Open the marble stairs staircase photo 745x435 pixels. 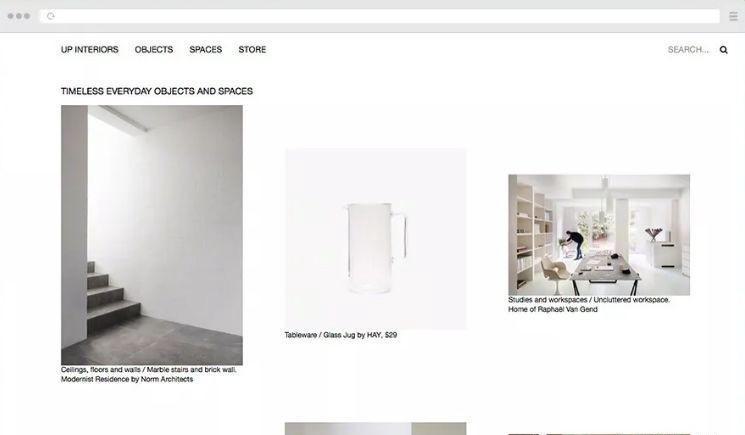tap(152, 235)
